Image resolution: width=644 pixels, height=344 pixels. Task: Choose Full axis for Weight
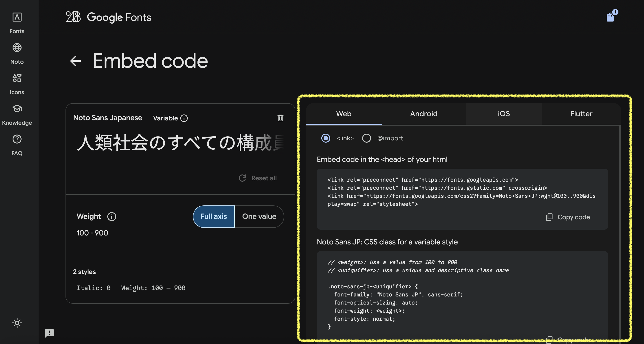click(x=214, y=216)
